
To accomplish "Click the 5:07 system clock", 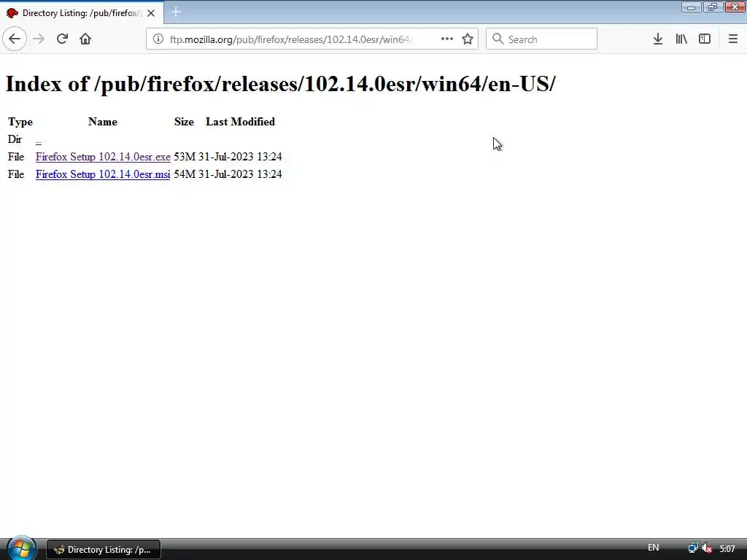I will [x=727, y=549].
